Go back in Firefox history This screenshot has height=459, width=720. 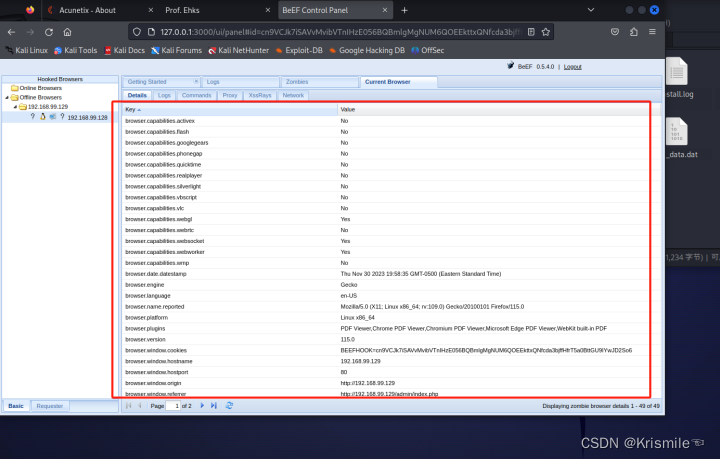pyautogui.click(x=11, y=32)
